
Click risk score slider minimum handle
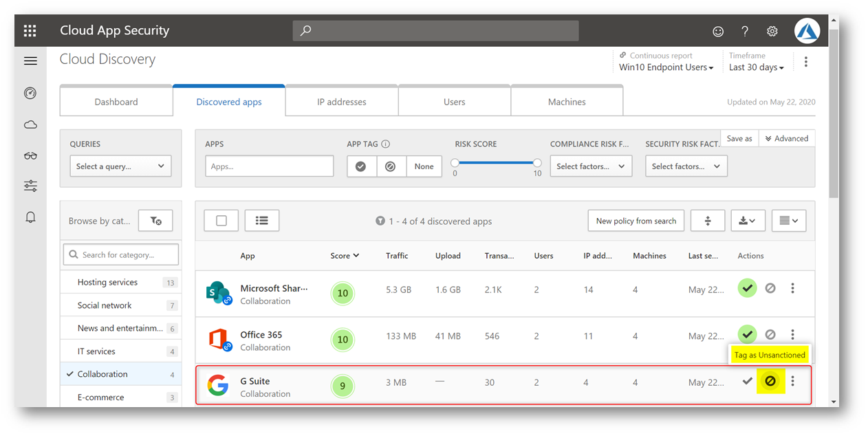point(455,163)
